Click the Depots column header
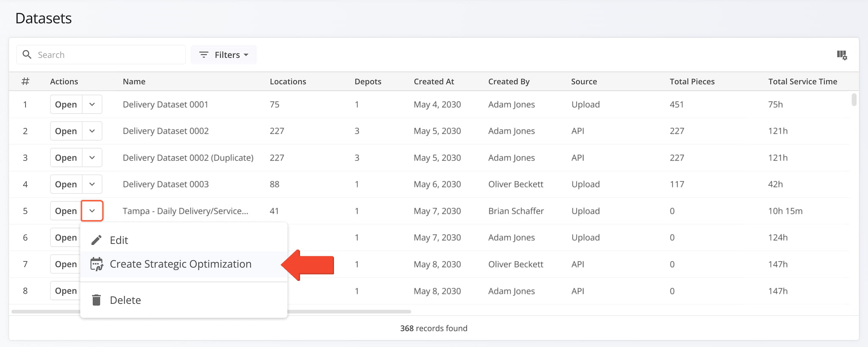 [x=368, y=81]
